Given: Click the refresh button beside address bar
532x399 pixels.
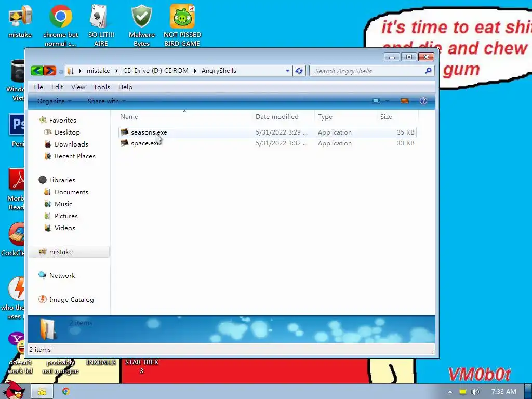Looking at the screenshot, I should [x=299, y=71].
